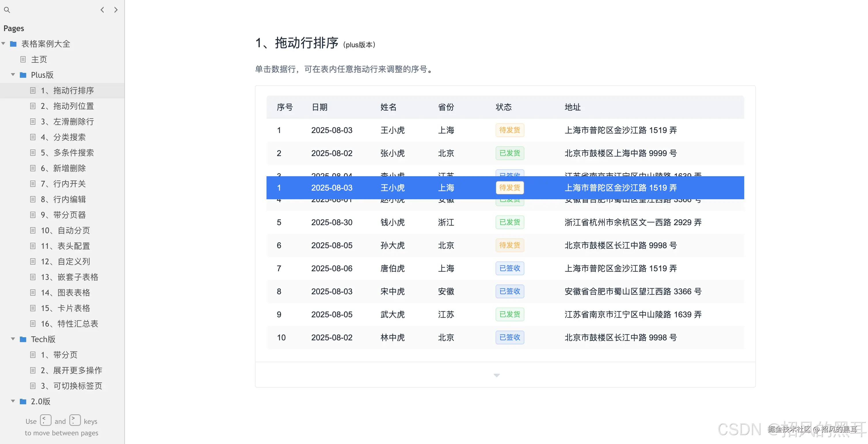
Task: Collapse the Plus版 folder triangle
Action: (13, 75)
